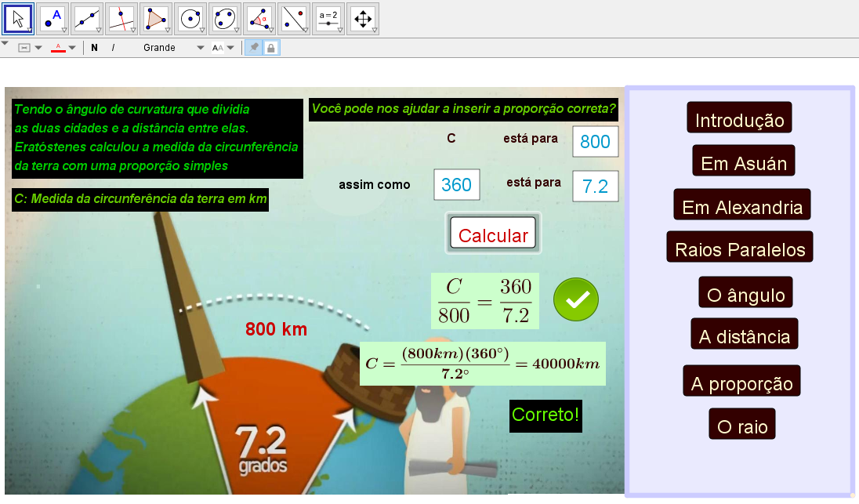Go to the Introdução section
The image size is (859, 504).
[x=740, y=118]
